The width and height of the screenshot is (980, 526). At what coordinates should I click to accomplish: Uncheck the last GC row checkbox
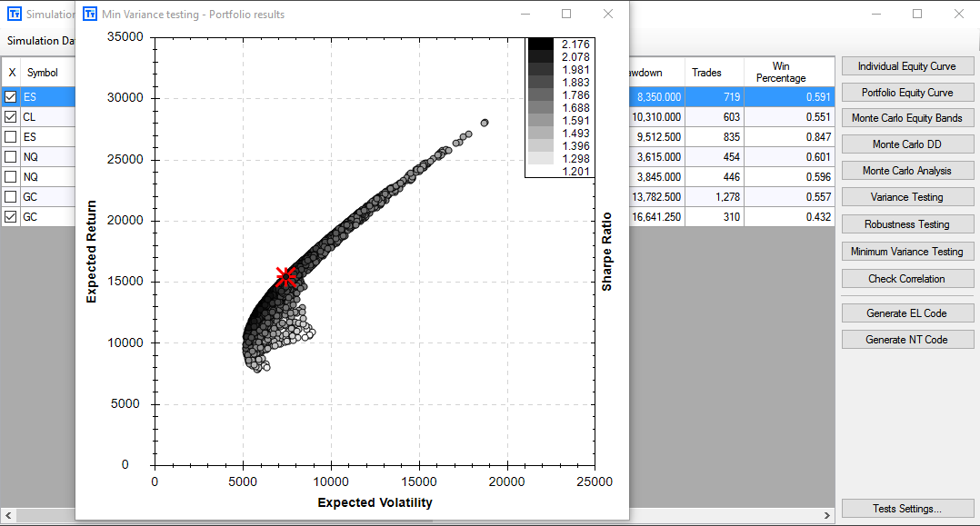click(x=11, y=217)
